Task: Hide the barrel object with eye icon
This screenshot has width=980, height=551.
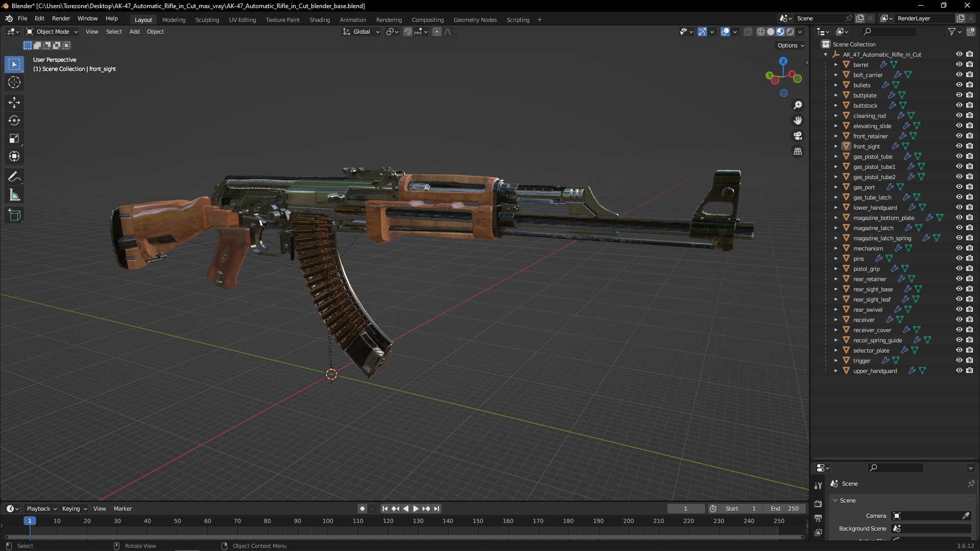Action: 959,64
